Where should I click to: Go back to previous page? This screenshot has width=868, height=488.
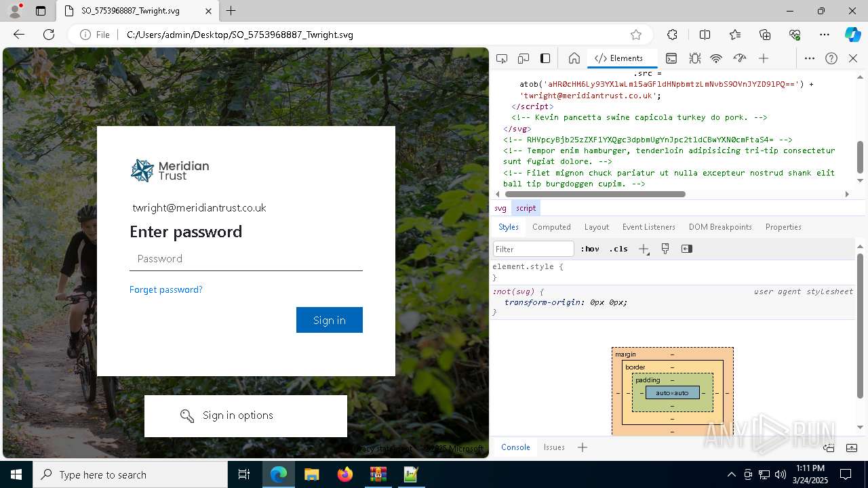coord(19,35)
